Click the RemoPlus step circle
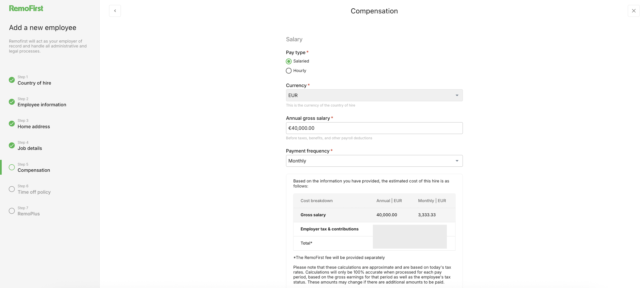 click(x=12, y=211)
